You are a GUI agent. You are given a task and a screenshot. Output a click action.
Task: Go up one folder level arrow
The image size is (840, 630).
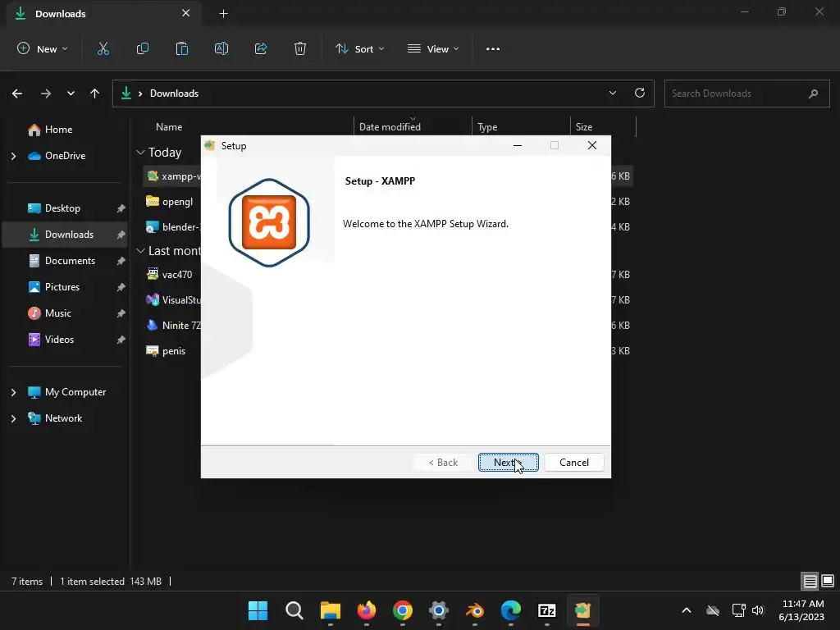click(95, 94)
